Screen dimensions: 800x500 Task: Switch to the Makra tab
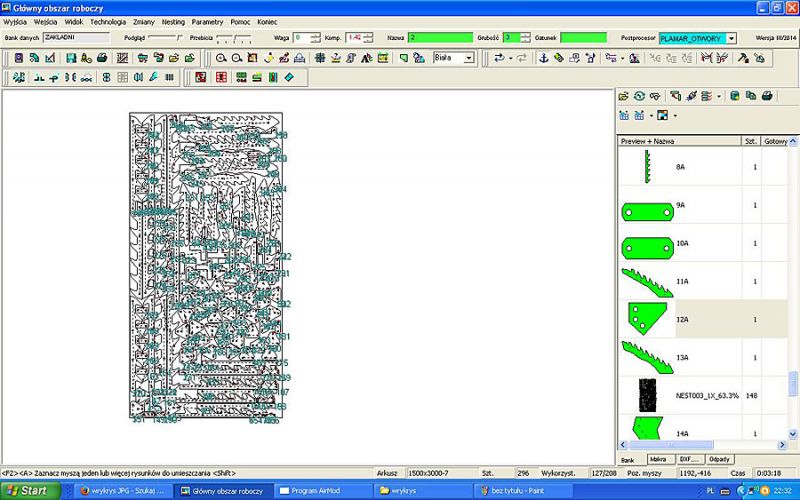pyautogui.click(x=658, y=459)
